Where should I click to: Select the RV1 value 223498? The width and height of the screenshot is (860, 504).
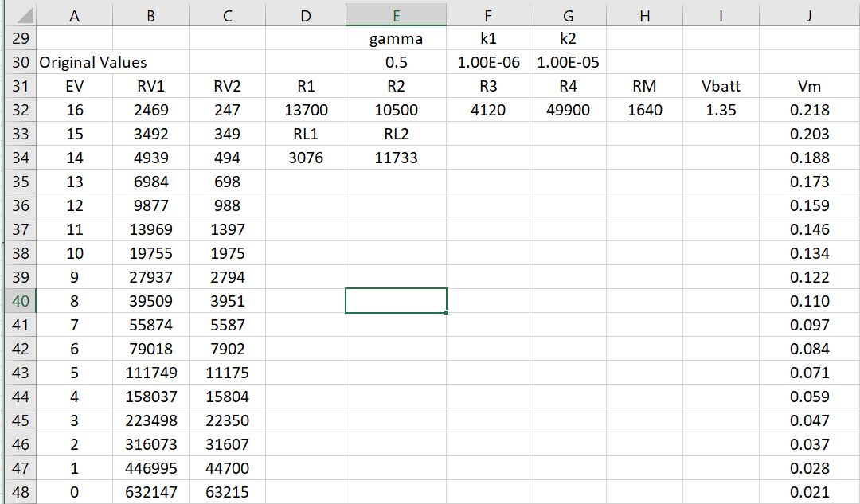[150, 420]
